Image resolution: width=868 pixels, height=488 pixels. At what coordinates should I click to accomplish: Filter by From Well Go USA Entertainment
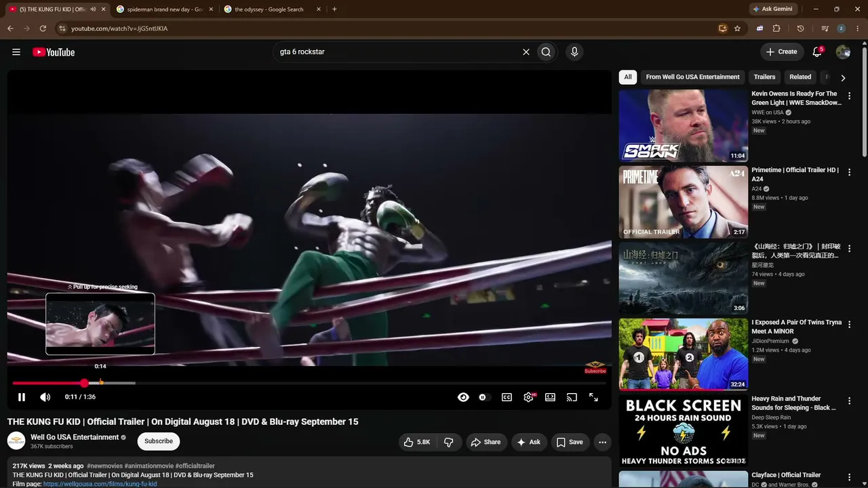692,77
